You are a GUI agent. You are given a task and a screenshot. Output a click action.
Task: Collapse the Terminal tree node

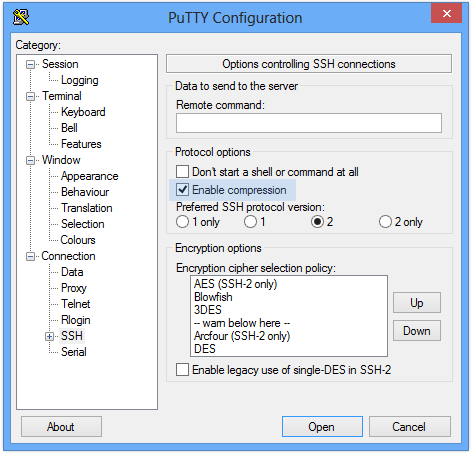pos(30,96)
